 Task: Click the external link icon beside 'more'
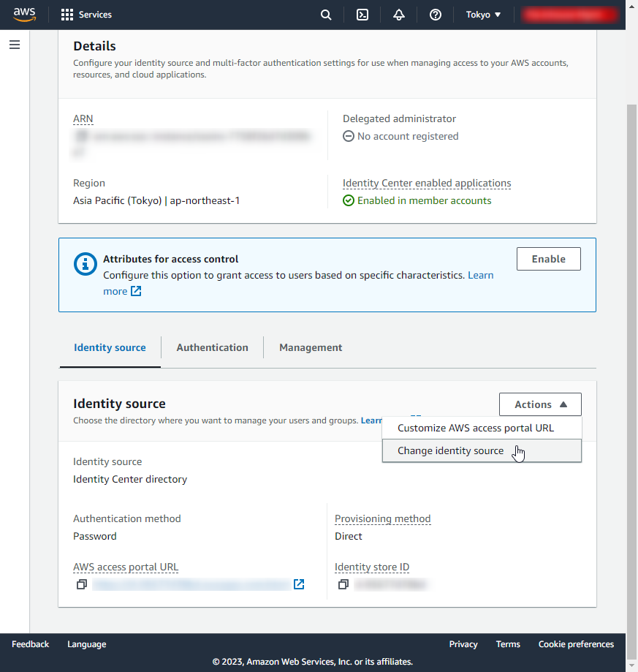point(136,292)
